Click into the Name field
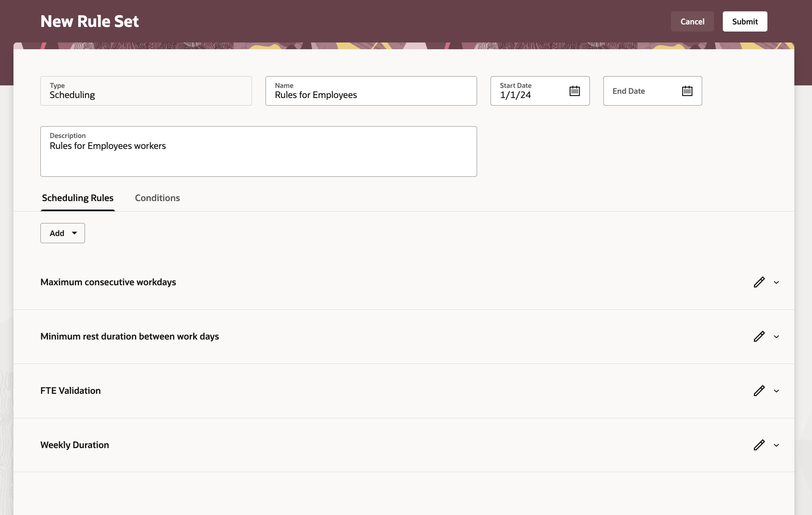812x515 pixels. (x=371, y=95)
